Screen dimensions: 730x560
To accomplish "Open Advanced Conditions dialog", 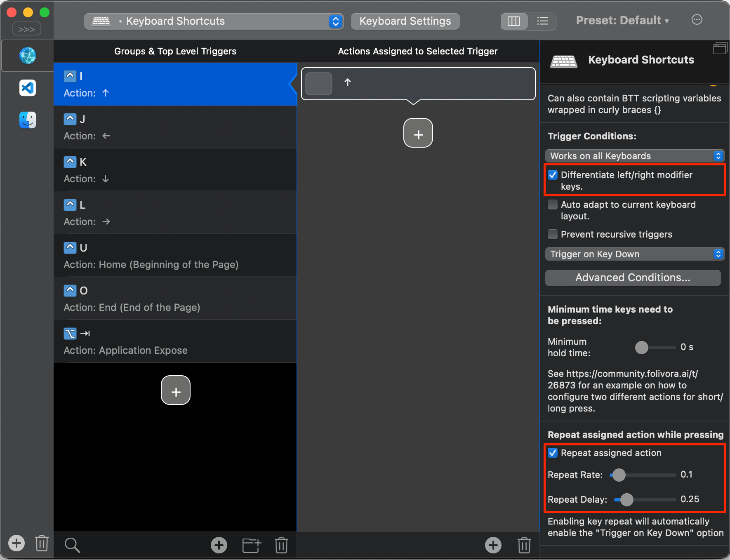I will [633, 278].
